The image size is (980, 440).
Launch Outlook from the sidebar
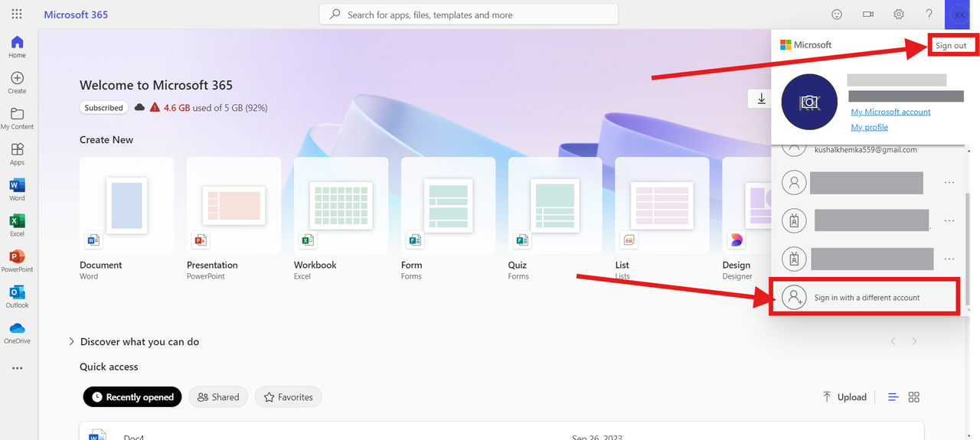[17, 297]
